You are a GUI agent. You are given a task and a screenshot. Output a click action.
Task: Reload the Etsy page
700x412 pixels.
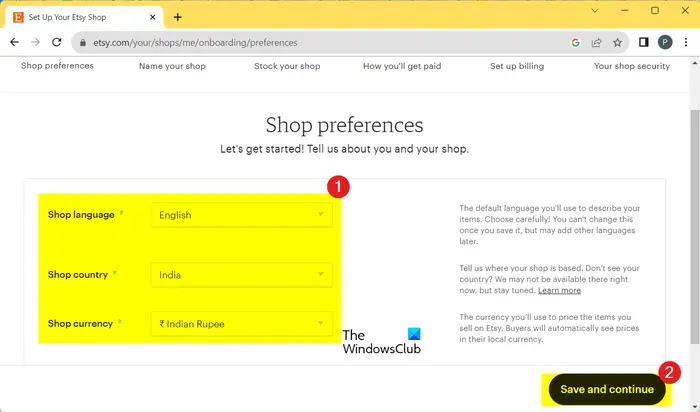click(x=58, y=43)
